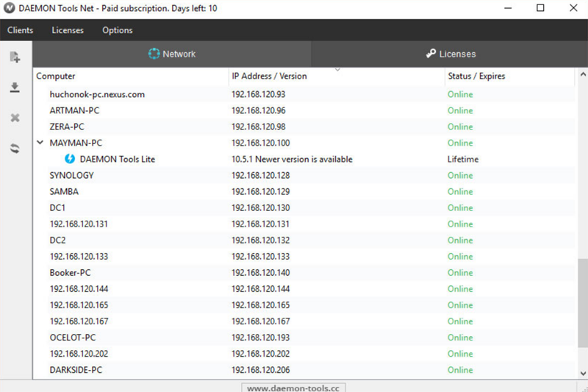Click Online status of huchonok-pc.nexus.com

point(460,94)
